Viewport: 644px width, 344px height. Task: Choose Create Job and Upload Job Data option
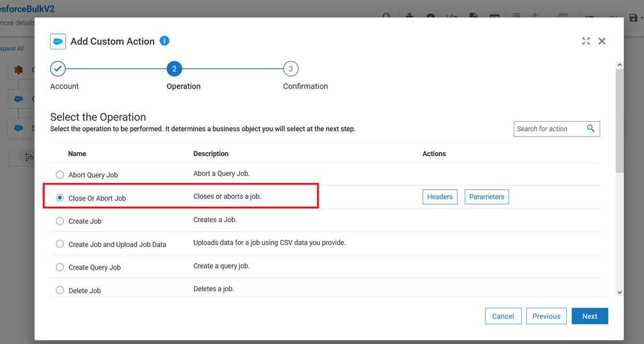[x=60, y=244]
